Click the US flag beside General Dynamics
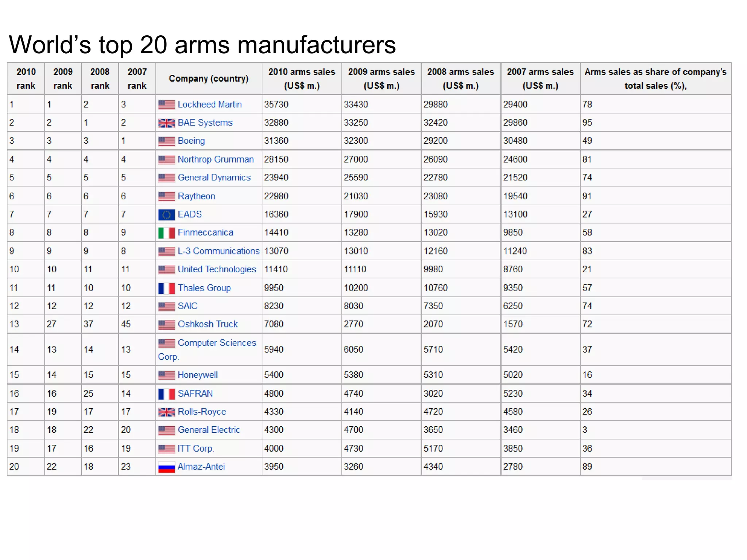This screenshot has height=560, width=747. click(166, 178)
